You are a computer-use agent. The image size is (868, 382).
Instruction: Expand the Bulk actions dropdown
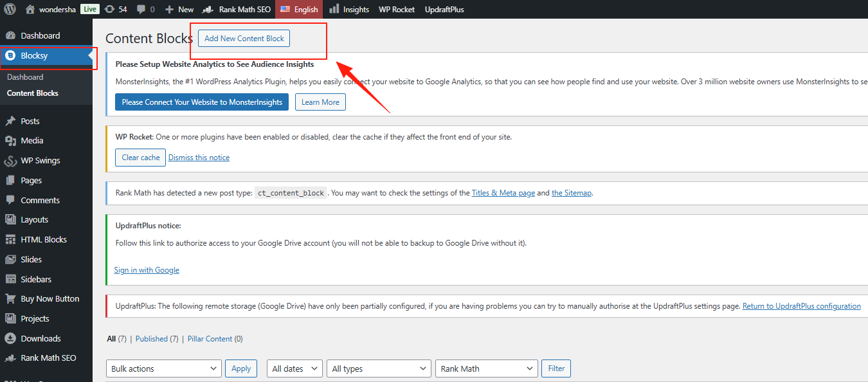click(165, 368)
